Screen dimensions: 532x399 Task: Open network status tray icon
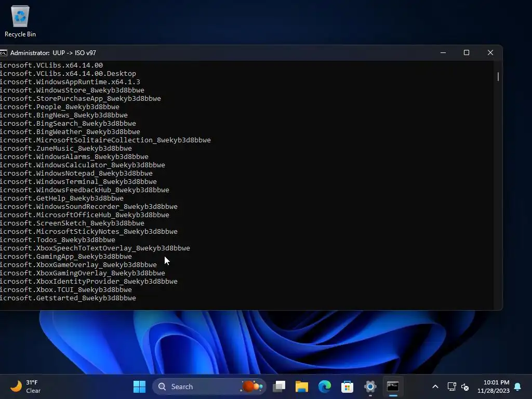pos(451,387)
